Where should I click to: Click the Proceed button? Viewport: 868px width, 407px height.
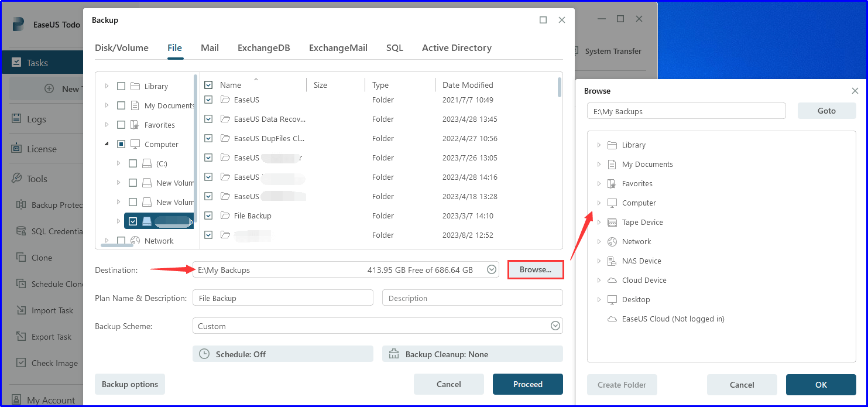[x=527, y=384]
